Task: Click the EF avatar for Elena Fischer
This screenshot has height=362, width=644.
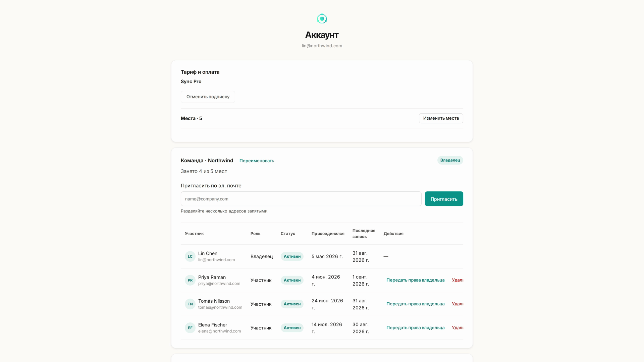Action: (190, 328)
